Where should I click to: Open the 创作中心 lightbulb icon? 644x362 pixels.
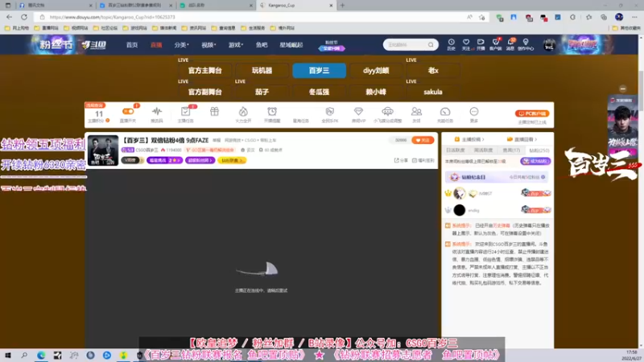pos(526,43)
